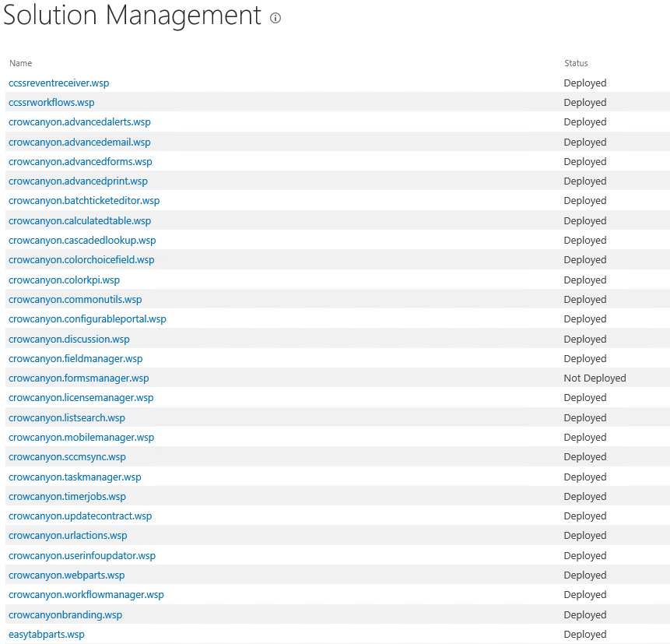Click the easytabparts.wsp link
670x644 pixels.
[47, 634]
